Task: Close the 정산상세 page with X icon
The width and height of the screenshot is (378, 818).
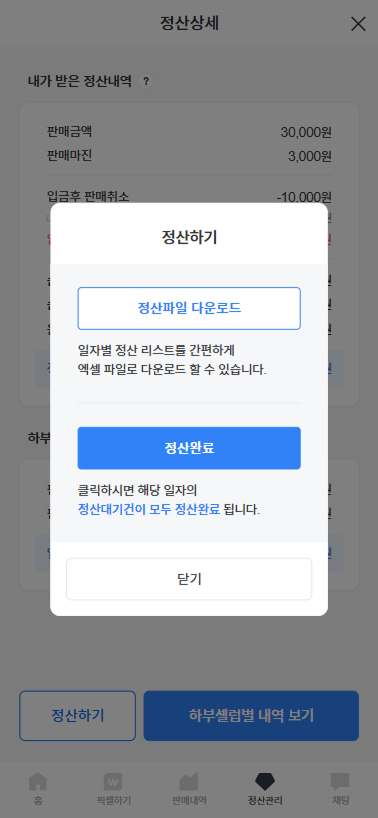Action: [358, 24]
